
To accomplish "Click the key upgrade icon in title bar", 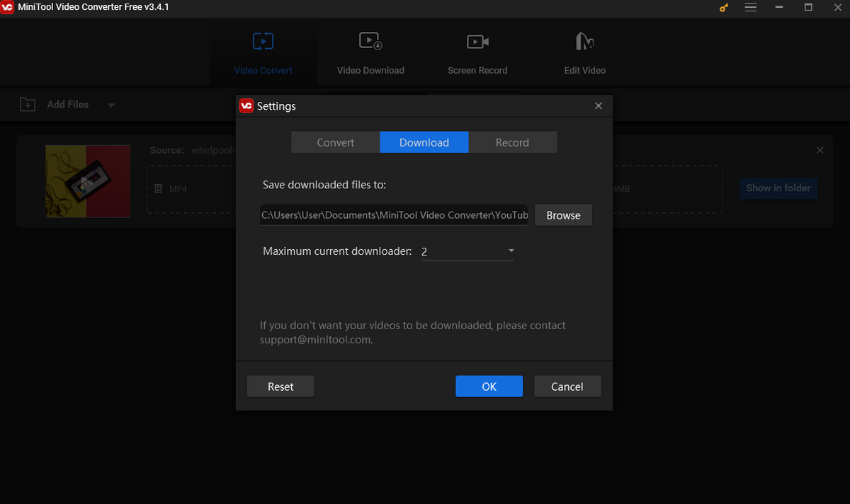I will [x=724, y=8].
